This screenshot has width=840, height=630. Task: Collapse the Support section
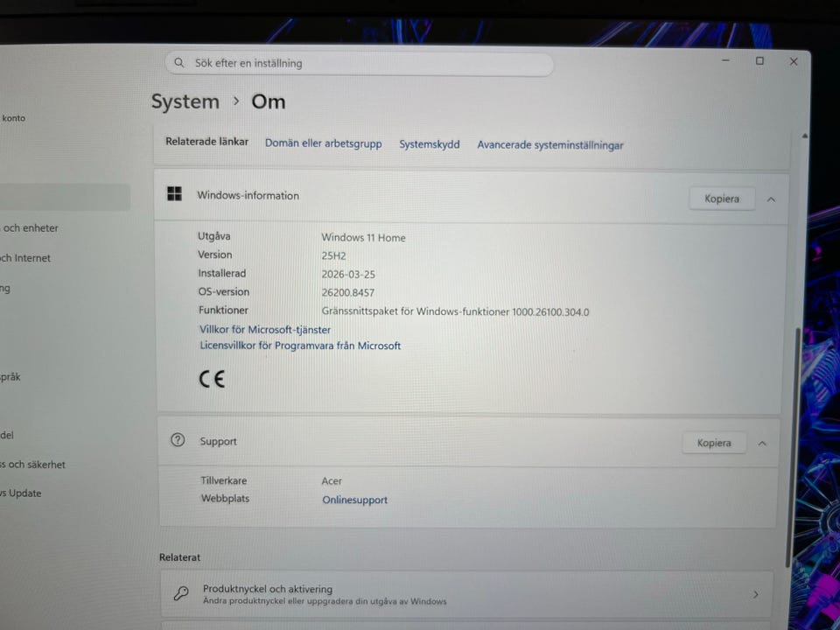pos(762,444)
